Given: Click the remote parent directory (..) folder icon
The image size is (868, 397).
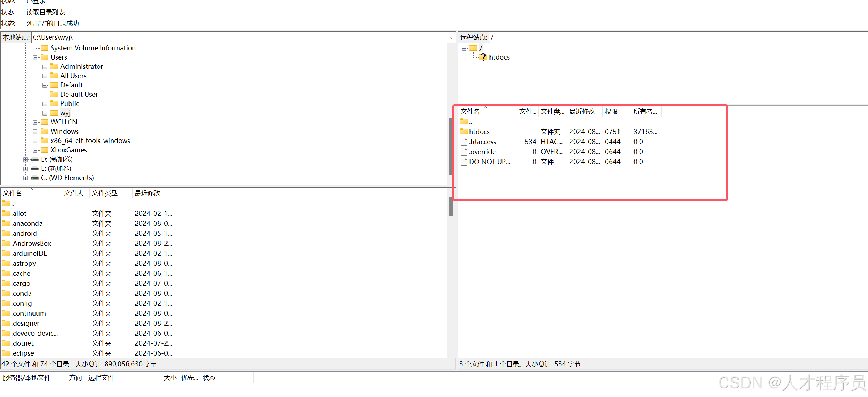Looking at the screenshot, I should click(x=464, y=122).
